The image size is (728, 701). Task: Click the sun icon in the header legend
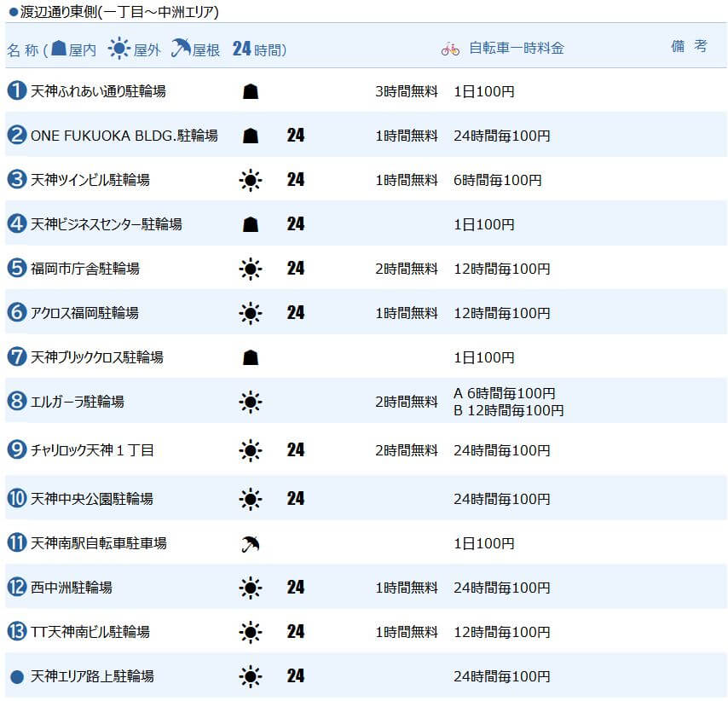(x=118, y=49)
